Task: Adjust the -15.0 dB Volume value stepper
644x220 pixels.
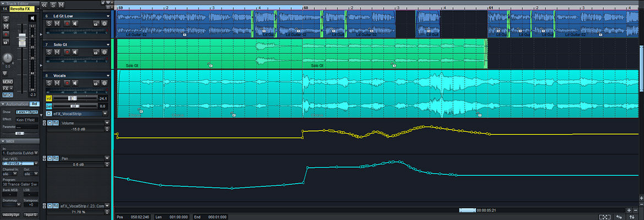Action: coord(107,129)
